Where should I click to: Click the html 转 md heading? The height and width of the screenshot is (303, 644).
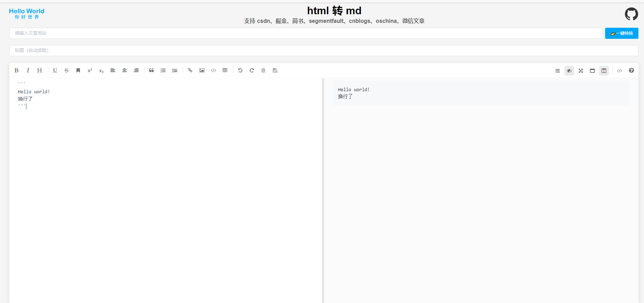point(334,11)
